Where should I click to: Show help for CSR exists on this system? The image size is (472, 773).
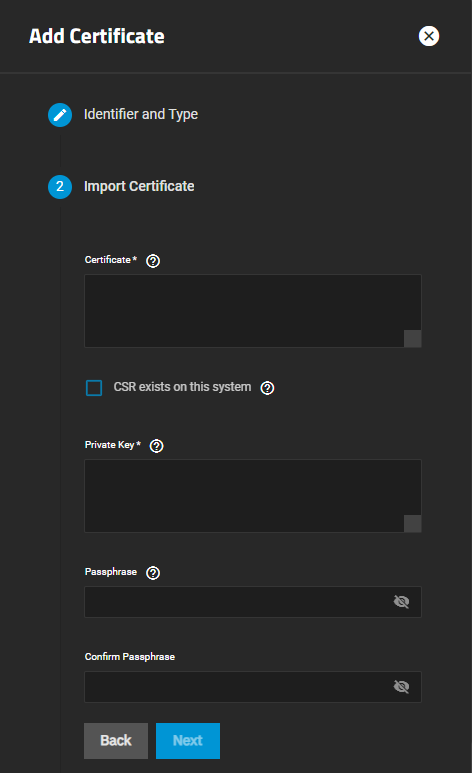point(267,388)
